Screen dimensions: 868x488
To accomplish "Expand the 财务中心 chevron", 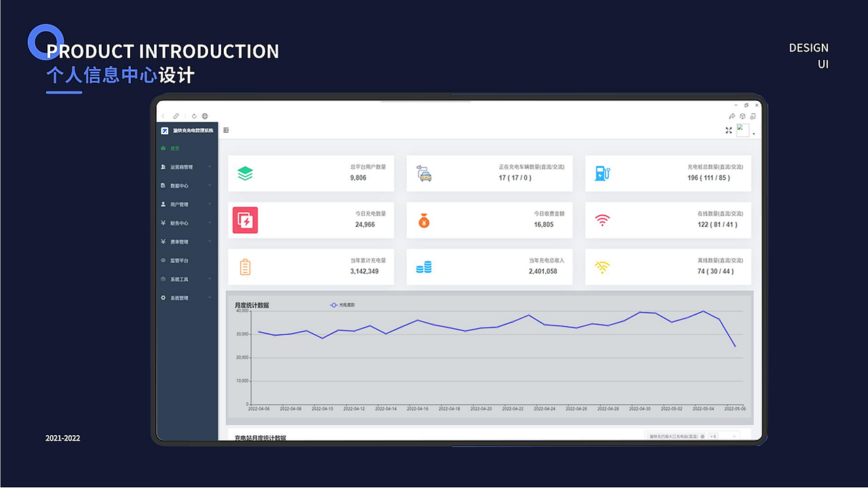I will 210,223.
